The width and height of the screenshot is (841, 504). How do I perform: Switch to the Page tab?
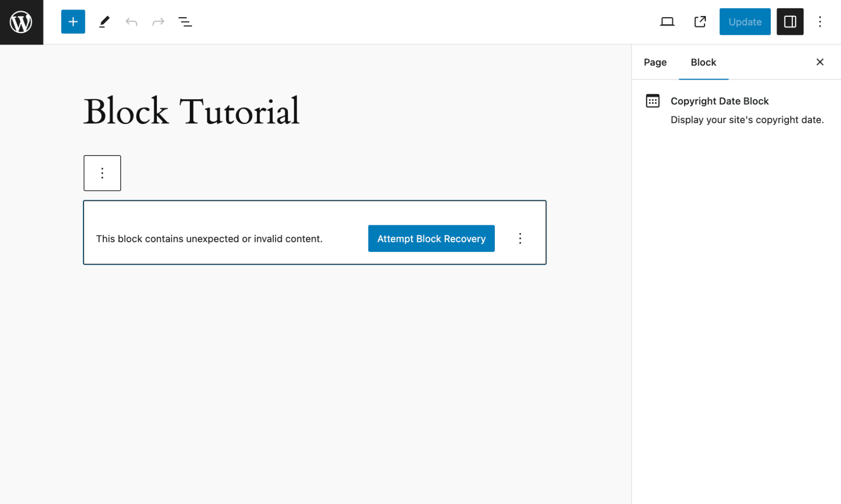click(655, 62)
